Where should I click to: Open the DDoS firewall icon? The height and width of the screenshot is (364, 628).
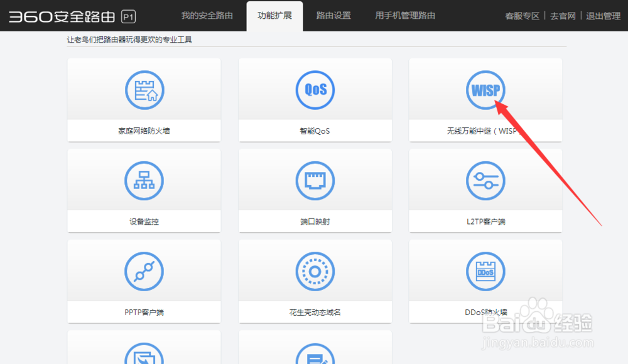click(485, 272)
